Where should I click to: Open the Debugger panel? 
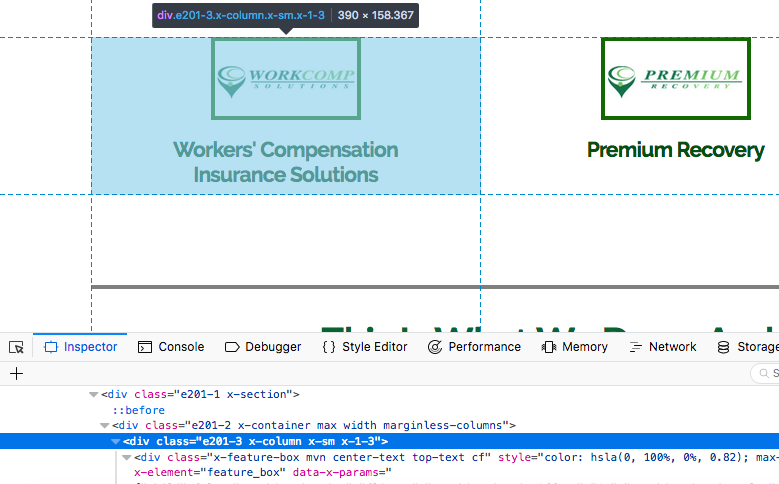point(263,347)
